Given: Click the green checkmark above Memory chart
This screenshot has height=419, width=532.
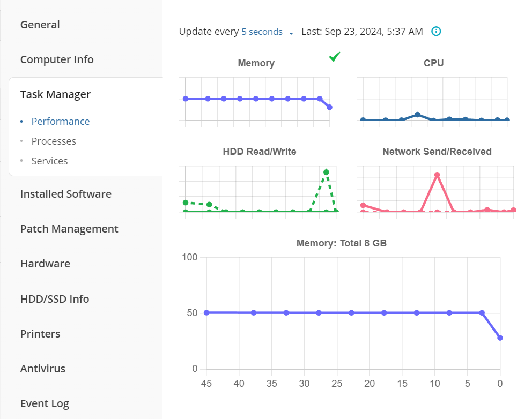Looking at the screenshot, I should 335,57.
